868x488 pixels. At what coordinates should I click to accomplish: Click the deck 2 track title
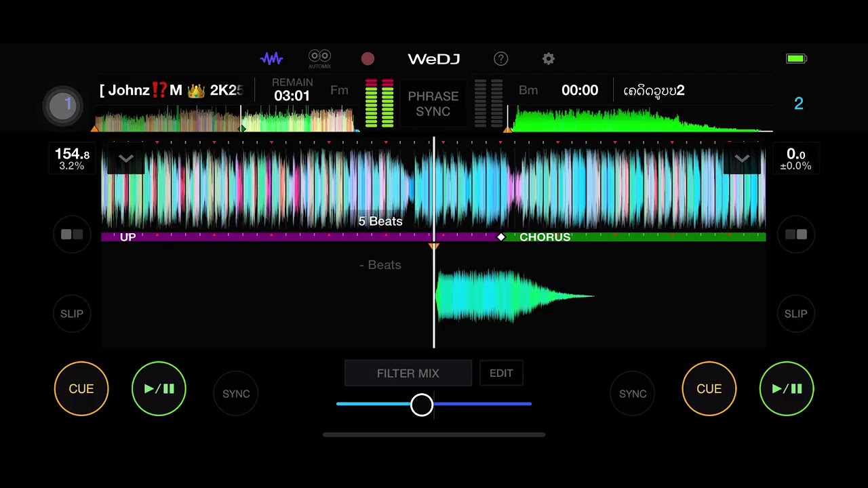click(x=654, y=90)
